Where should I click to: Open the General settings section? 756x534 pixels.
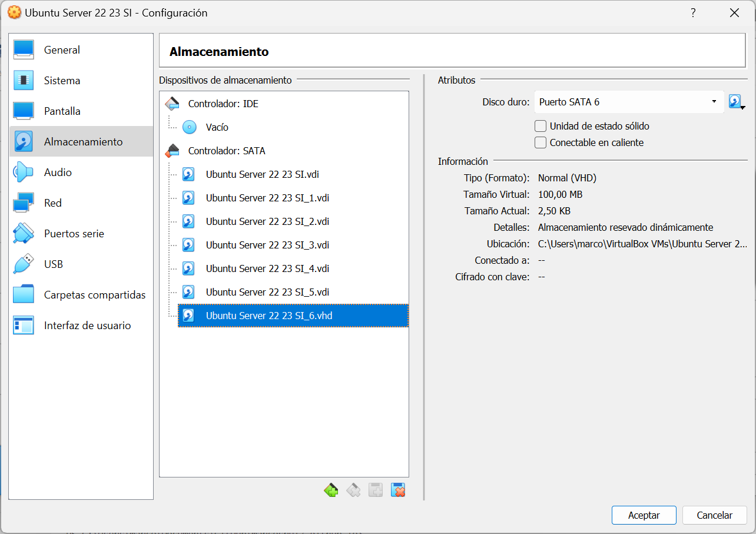coord(81,50)
